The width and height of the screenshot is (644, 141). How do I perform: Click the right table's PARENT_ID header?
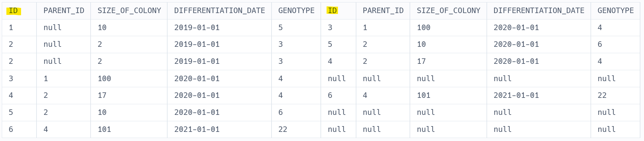pyautogui.click(x=383, y=11)
